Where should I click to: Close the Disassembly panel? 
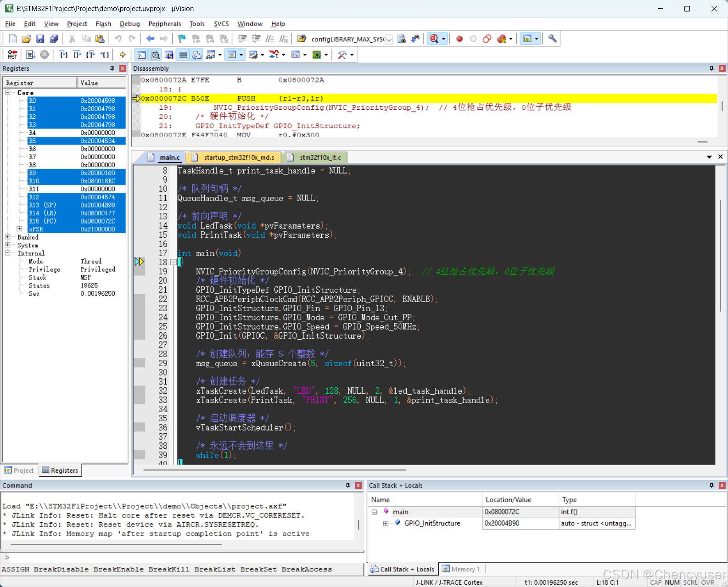722,68
